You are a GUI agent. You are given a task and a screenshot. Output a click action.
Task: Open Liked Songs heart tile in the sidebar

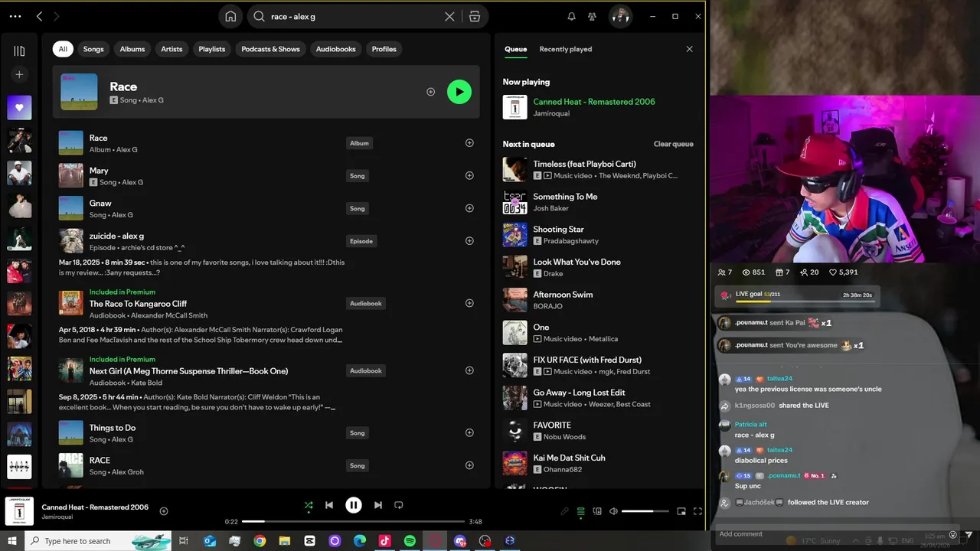pos(19,108)
